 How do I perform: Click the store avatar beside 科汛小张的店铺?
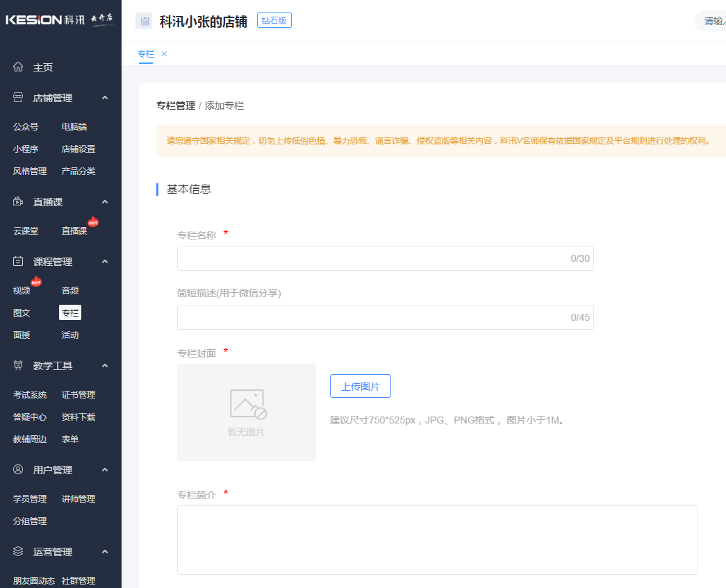(145, 20)
